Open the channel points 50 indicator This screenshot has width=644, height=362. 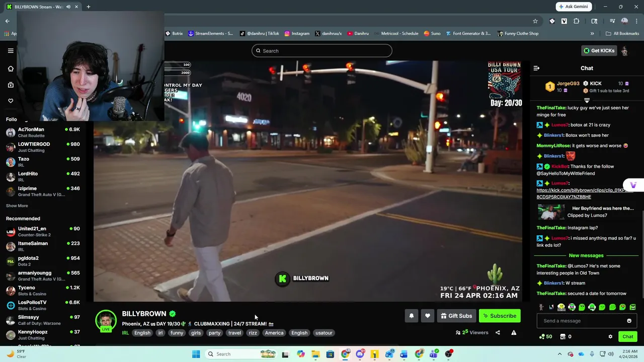click(x=545, y=336)
